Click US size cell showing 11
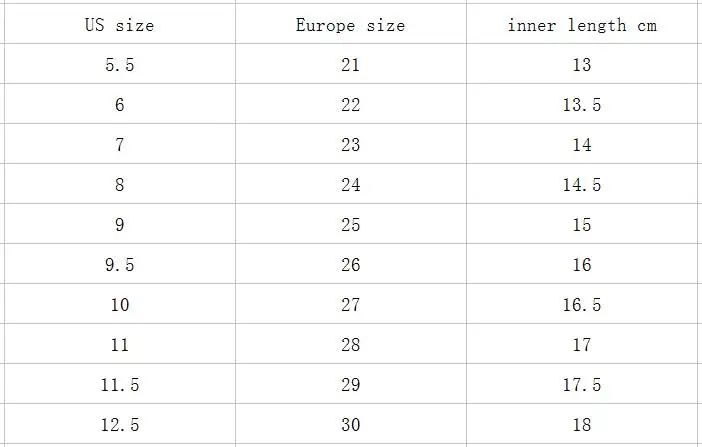The image size is (702, 447). (x=119, y=345)
